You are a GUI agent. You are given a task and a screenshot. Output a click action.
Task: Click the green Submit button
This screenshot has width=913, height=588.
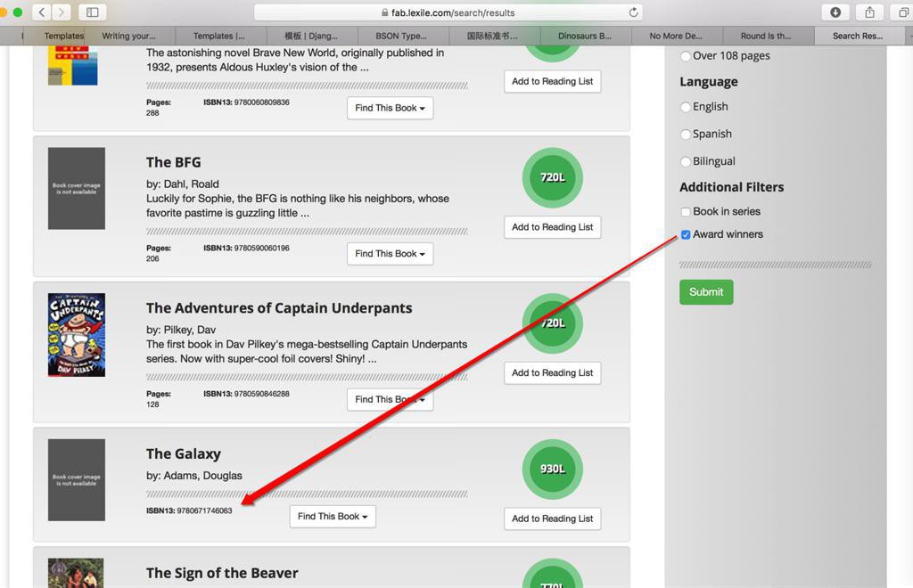click(706, 292)
